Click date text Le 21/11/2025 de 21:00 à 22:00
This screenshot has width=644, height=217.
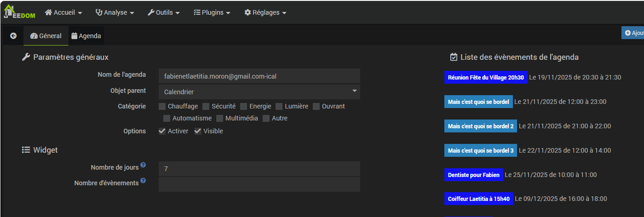point(565,126)
